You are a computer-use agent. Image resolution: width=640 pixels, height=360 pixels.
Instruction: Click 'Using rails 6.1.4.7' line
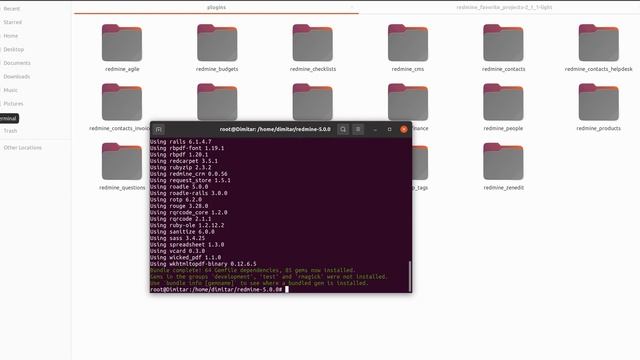pyautogui.click(x=180, y=142)
